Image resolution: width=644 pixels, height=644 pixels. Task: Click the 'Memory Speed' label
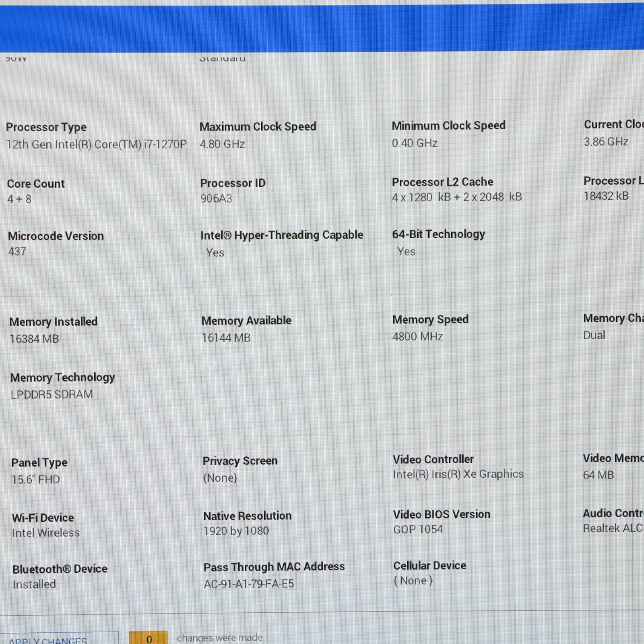431,320
